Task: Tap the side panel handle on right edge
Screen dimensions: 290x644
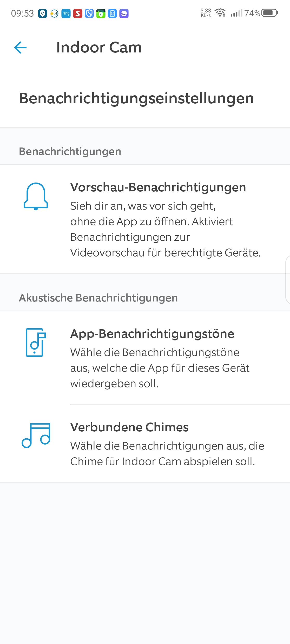Action: 288,279
